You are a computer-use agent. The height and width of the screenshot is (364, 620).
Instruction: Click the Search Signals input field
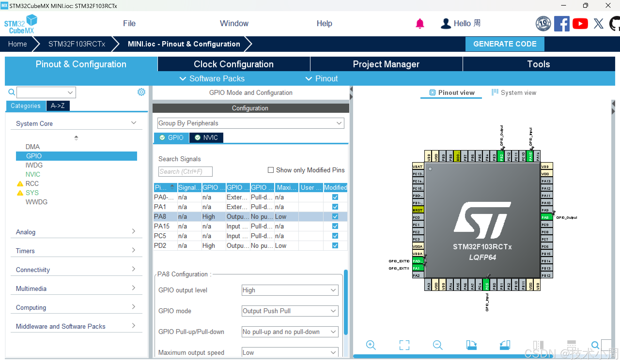tap(185, 171)
